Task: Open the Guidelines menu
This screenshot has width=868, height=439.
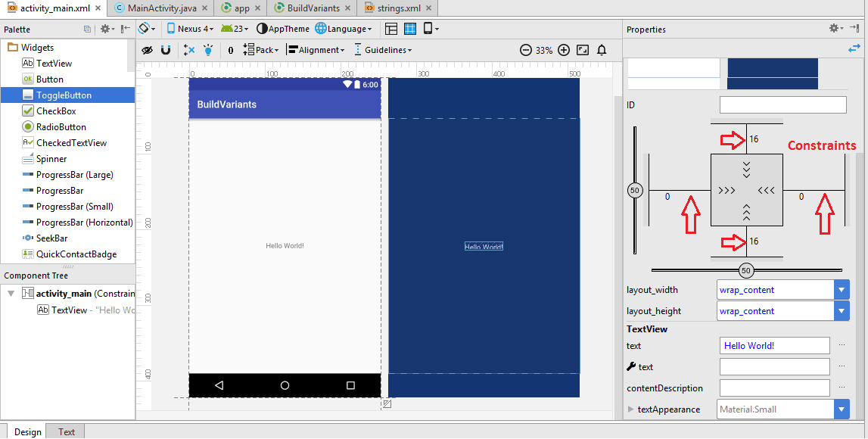Action: tap(384, 50)
